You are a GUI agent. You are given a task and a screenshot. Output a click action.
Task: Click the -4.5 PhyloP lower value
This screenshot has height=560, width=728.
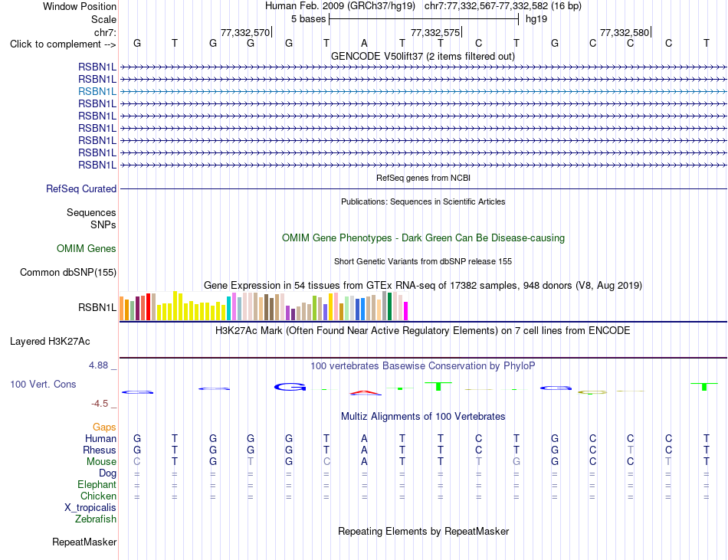coord(100,404)
